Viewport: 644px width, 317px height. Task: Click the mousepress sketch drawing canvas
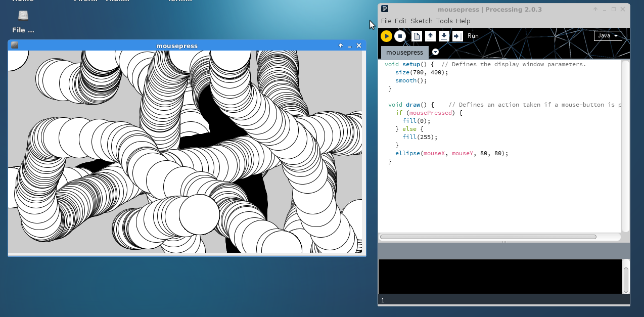click(x=185, y=152)
